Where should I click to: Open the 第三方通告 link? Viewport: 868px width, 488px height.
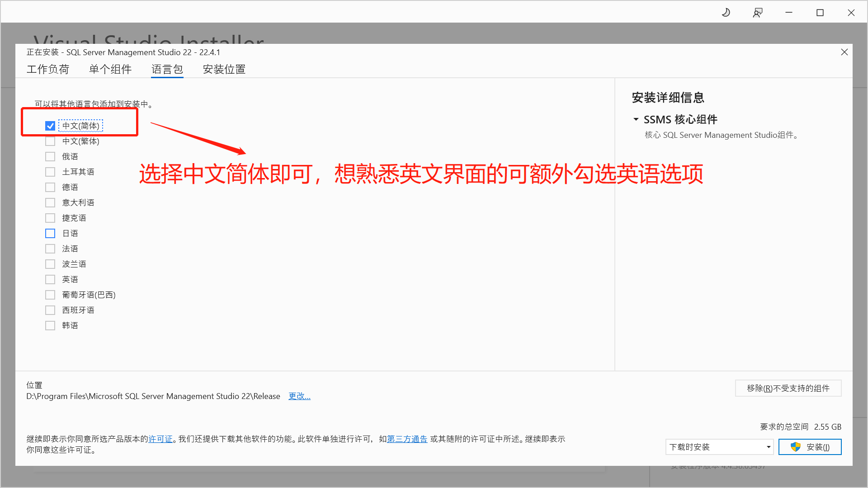coord(407,439)
